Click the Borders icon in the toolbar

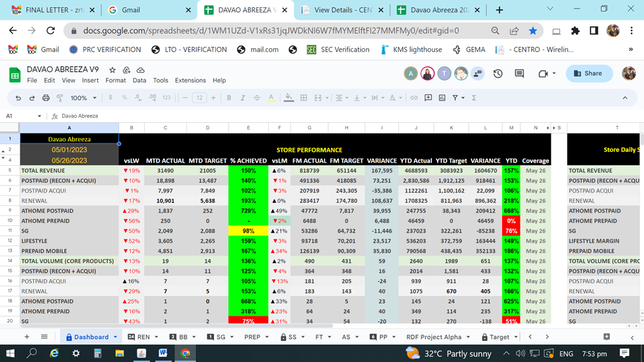click(303, 98)
